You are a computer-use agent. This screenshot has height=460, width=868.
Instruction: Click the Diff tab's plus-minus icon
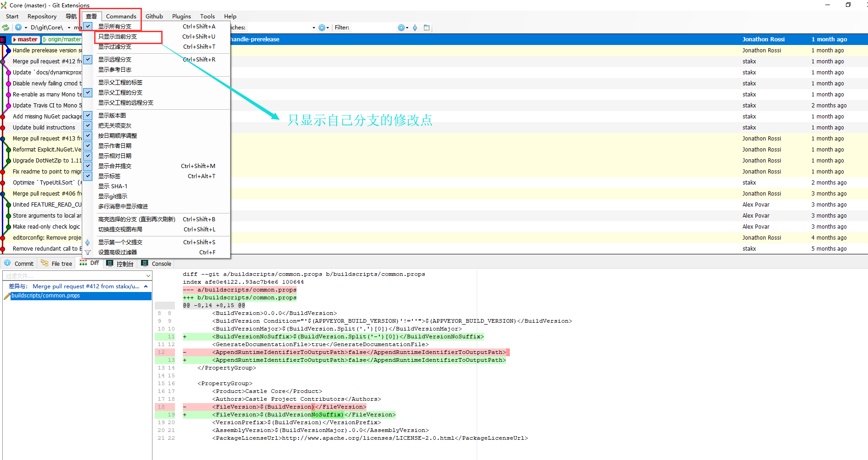point(83,263)
